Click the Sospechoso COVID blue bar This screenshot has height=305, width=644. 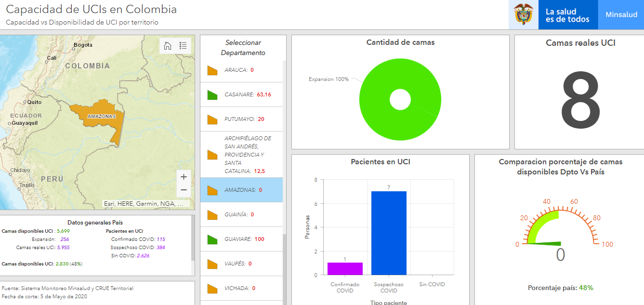pyautogui.click(x=389, y=233)
